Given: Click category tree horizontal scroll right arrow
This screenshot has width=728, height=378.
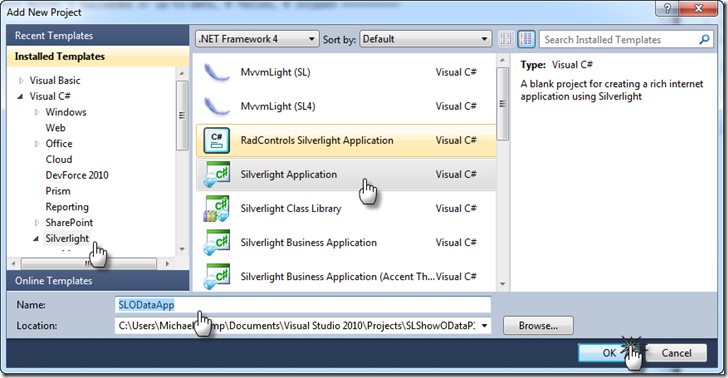Looking at the screenshot, I should pyautogui.click(x=167, y=263).
